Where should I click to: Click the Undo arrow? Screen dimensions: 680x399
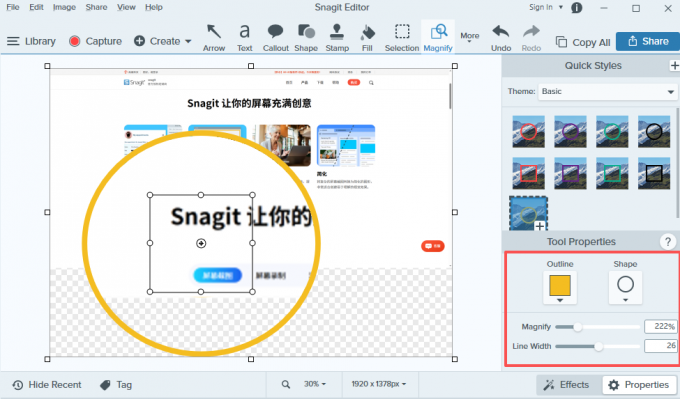click(501, 38)
